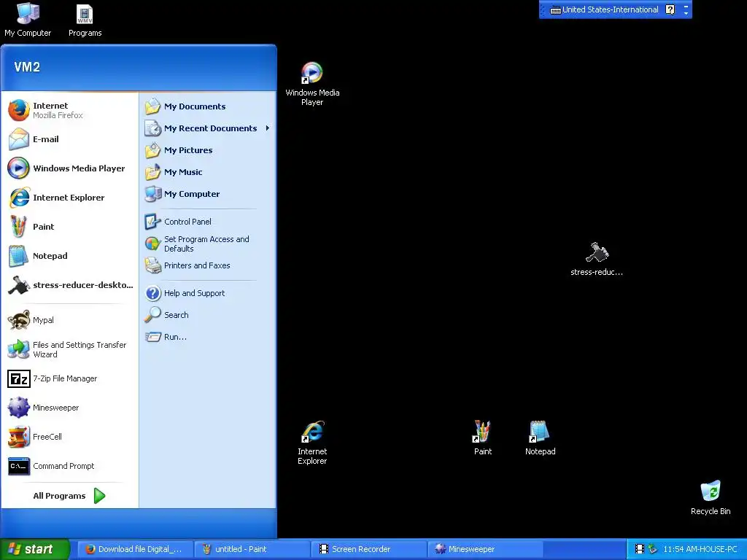Open My Documents folder

click(207, 106)
